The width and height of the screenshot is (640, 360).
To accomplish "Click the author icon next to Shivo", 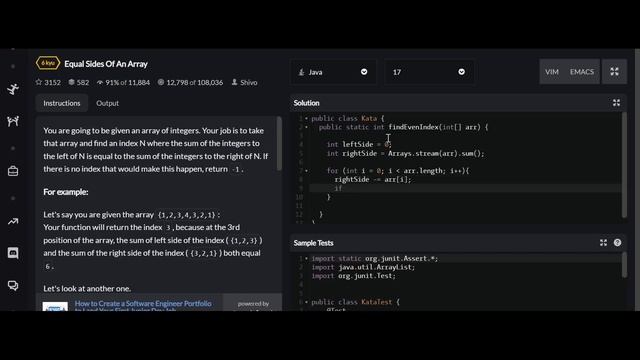I will point(235,82).
